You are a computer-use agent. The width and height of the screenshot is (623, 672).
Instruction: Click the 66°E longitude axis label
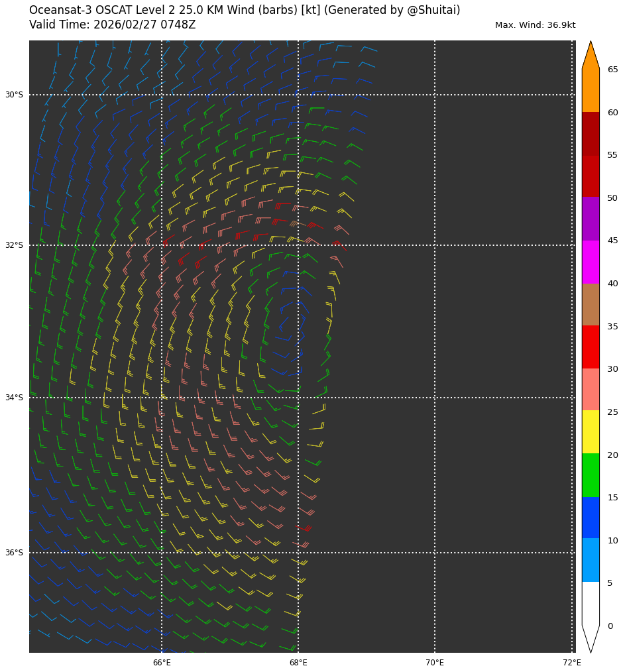click(162, 663)
